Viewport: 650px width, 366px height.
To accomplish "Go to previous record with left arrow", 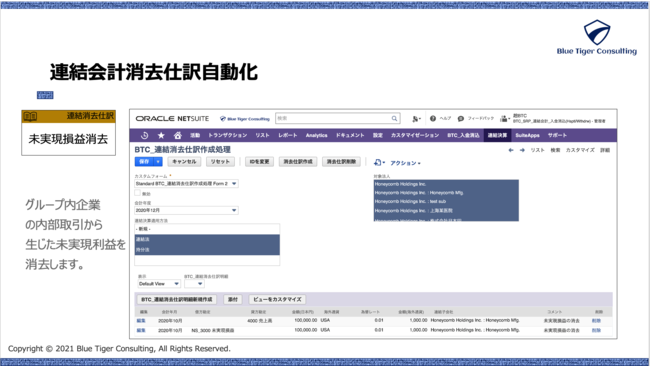I will (x=511, y=150).
